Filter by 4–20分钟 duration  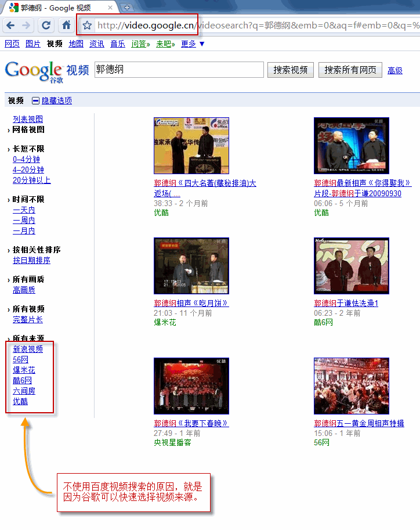point(28,170)
